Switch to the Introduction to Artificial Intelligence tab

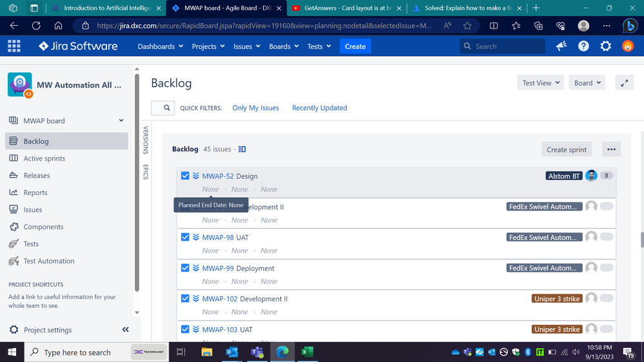[x=107, y=8]
